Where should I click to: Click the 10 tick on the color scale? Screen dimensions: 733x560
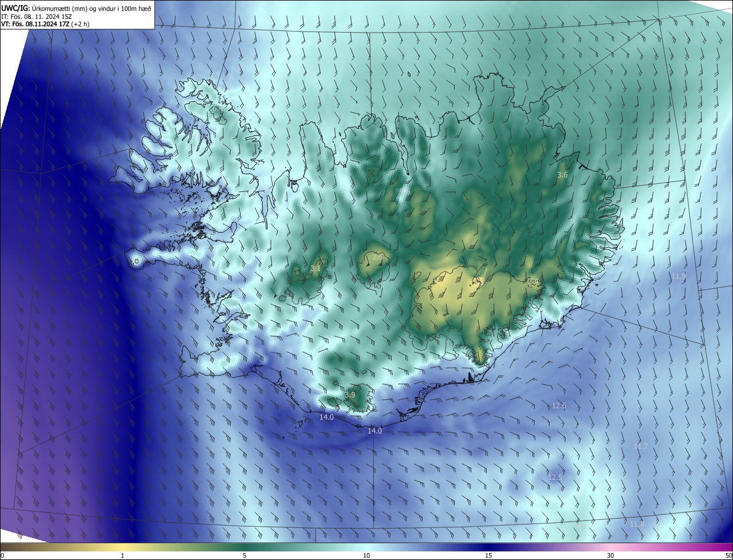(366, 556)
